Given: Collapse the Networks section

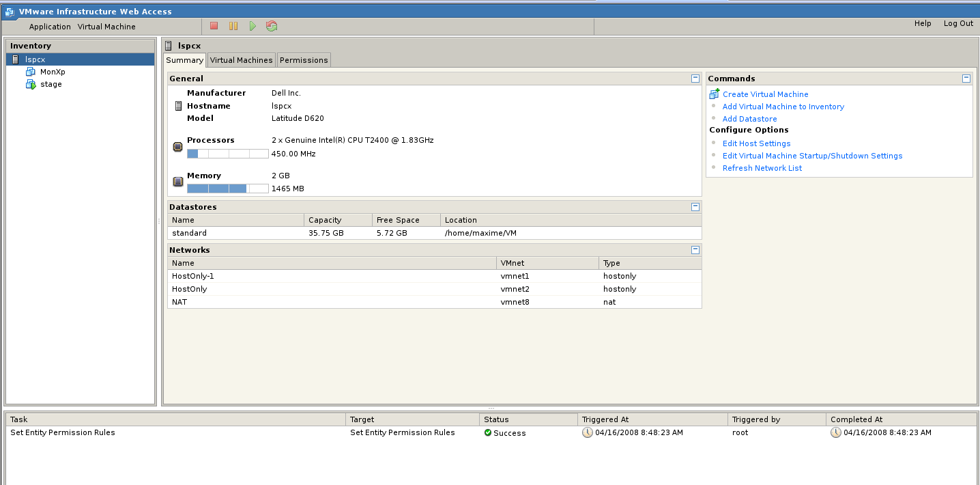Looking at the screenshot, I should 695,250.
